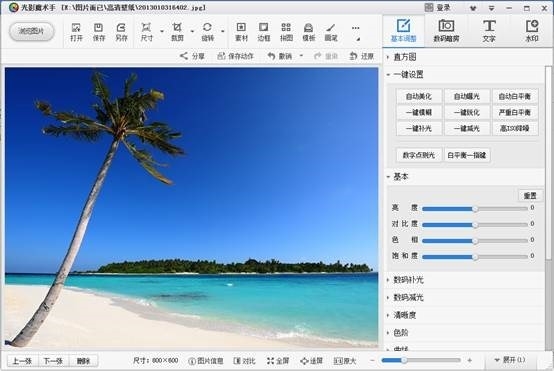Click the 自动白平衡 button
The width and height of the screenshot is (554, 371).
point(515,96)
